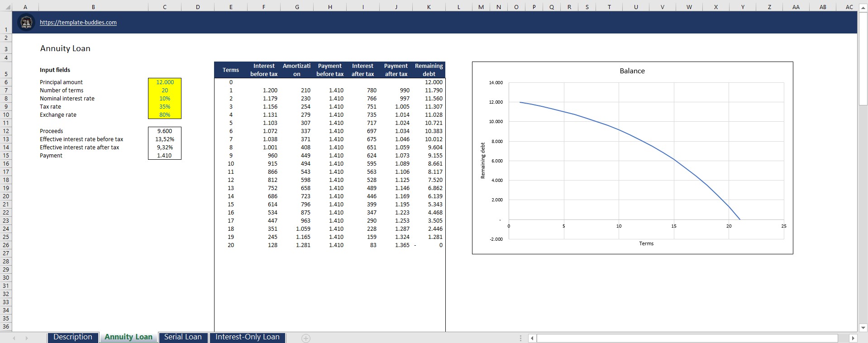
Task: Select the Annuity Loan sheet tab
Action: click(129, 337)
